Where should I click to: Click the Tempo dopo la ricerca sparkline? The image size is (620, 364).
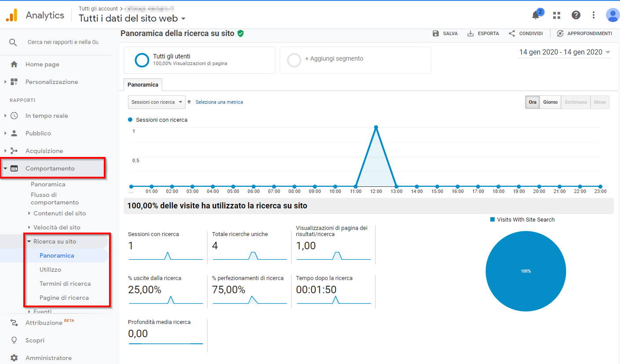click(x=334, y=300)
